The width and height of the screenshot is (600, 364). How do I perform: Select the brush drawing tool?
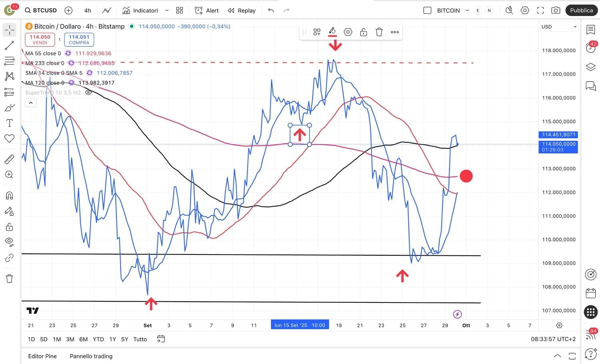pos(10,107)
